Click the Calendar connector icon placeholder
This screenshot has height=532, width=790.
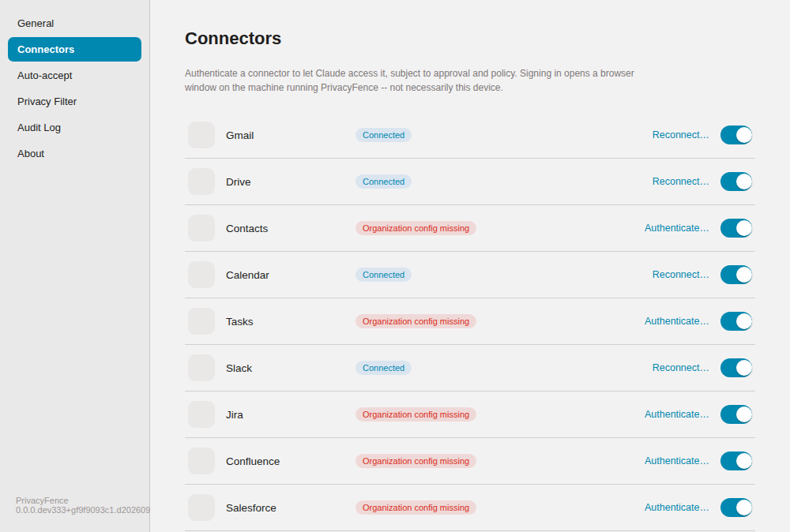click(x=201, y=275)
